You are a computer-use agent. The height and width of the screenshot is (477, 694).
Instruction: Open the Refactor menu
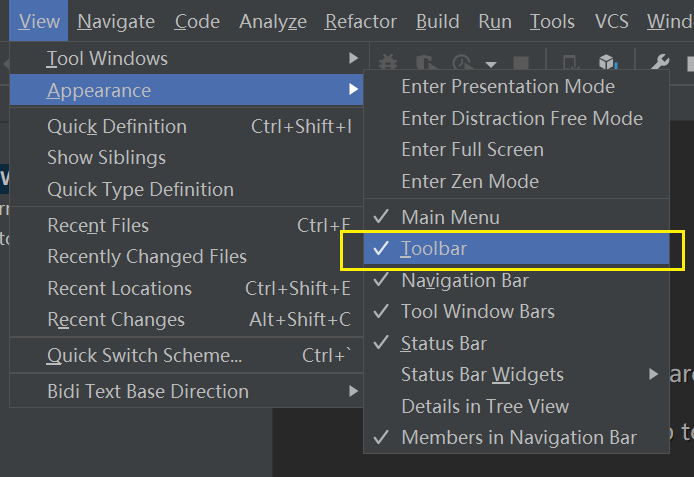(x=360, y=21)
